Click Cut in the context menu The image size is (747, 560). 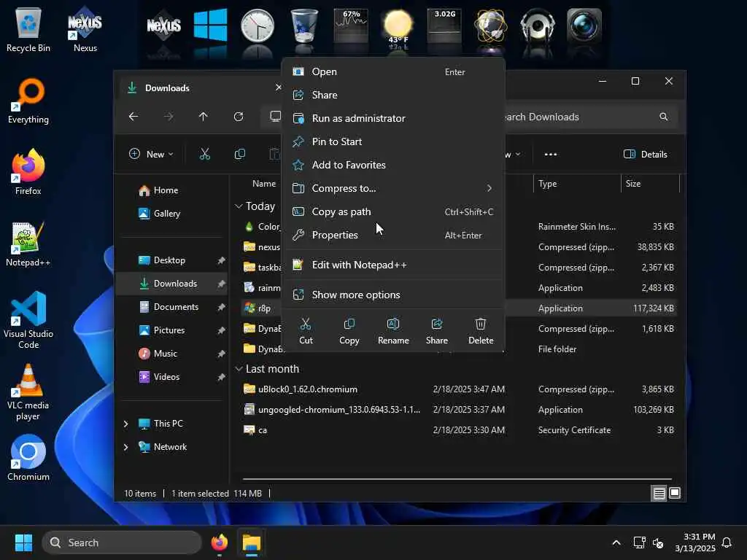[x=306, y=331]
